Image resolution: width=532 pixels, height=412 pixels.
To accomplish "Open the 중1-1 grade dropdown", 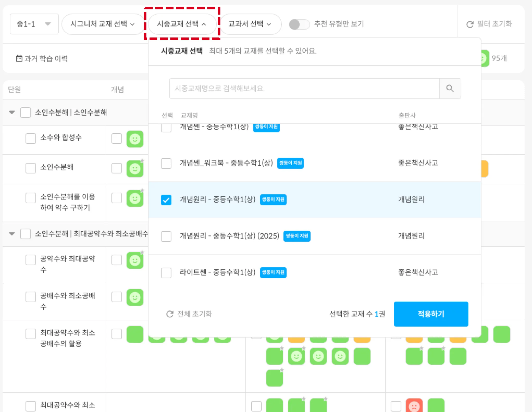I will (x=34, y=24).
